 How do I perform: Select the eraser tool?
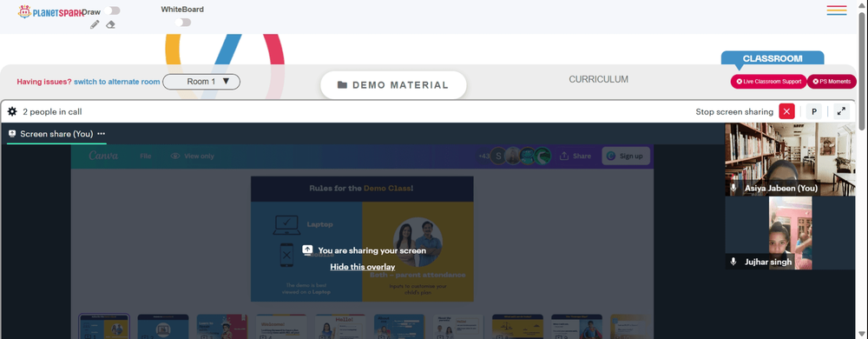pos(110,24)
